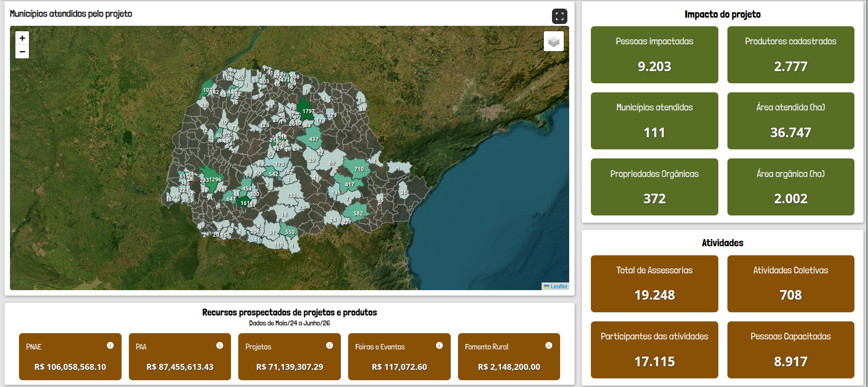The width and height of the screenshot is (868, 387).
Task: Select the municipality labeled 710 on map
Action: coord(358,168)
